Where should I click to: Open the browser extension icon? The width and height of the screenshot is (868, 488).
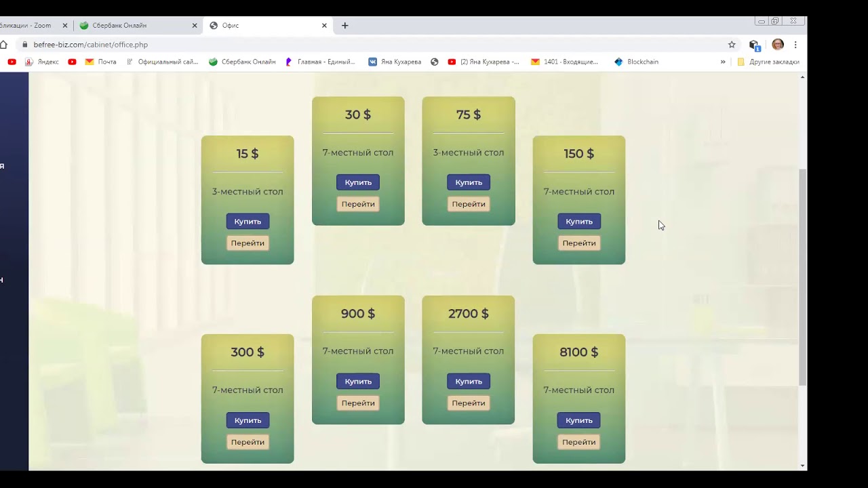[x=754, y=45]
